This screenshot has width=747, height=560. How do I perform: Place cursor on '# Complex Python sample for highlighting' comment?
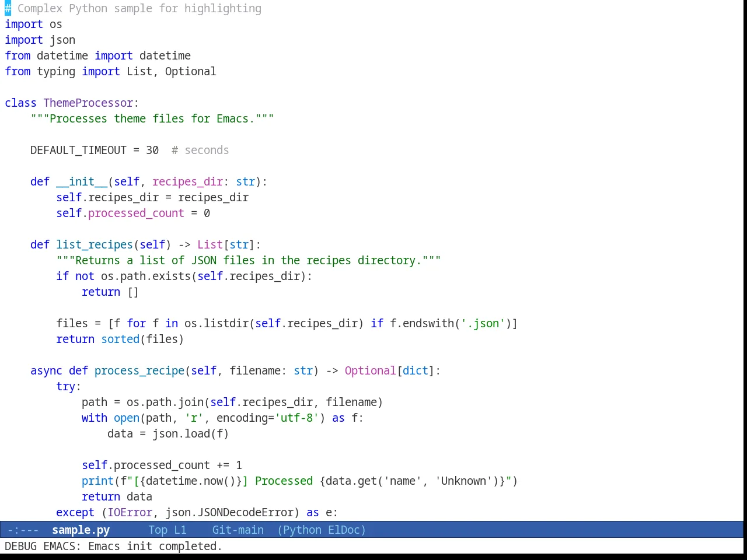point(133,9)
